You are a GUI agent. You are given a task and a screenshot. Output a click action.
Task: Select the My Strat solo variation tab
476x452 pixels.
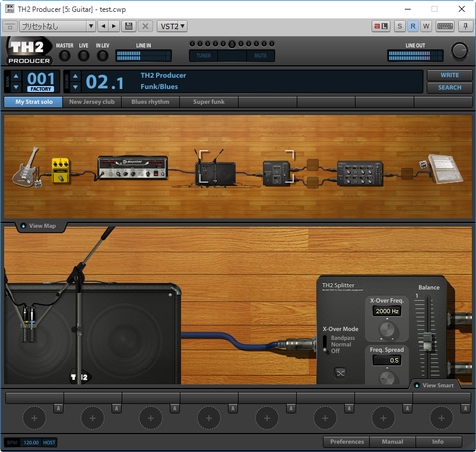[33, 102]
